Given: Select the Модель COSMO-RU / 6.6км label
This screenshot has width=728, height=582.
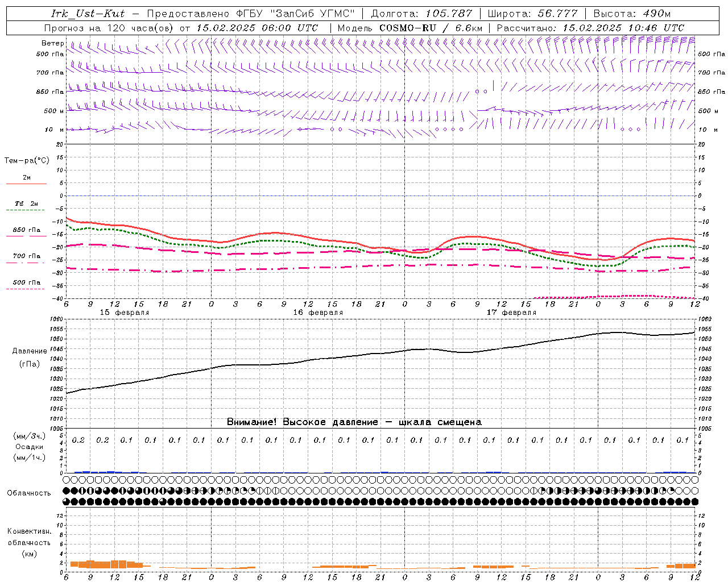Looking at the screenshot, I should [410, 28].
